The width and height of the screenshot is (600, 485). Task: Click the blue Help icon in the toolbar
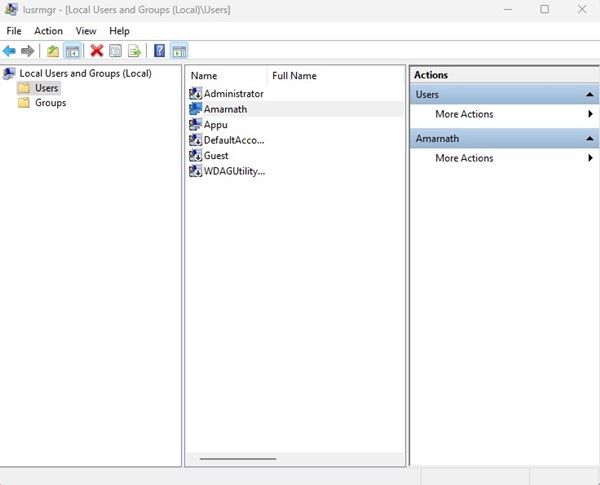tap(159, 51)
